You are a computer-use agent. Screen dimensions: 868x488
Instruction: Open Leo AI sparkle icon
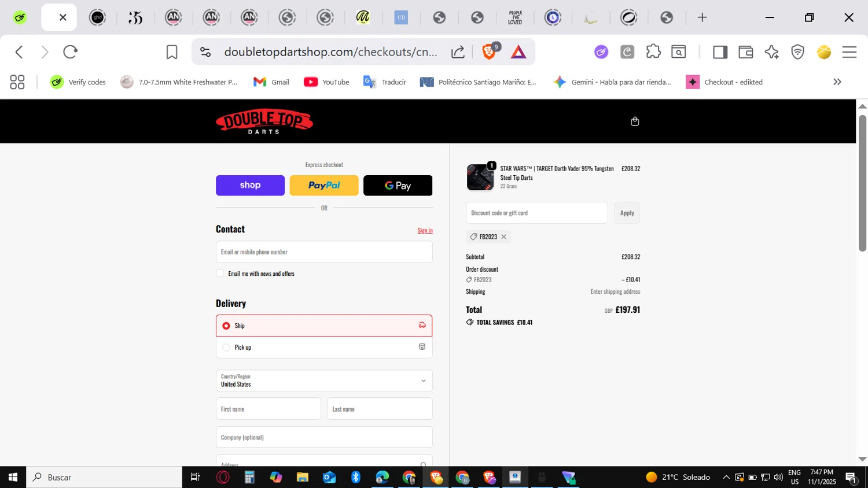[x=772, y=52]
